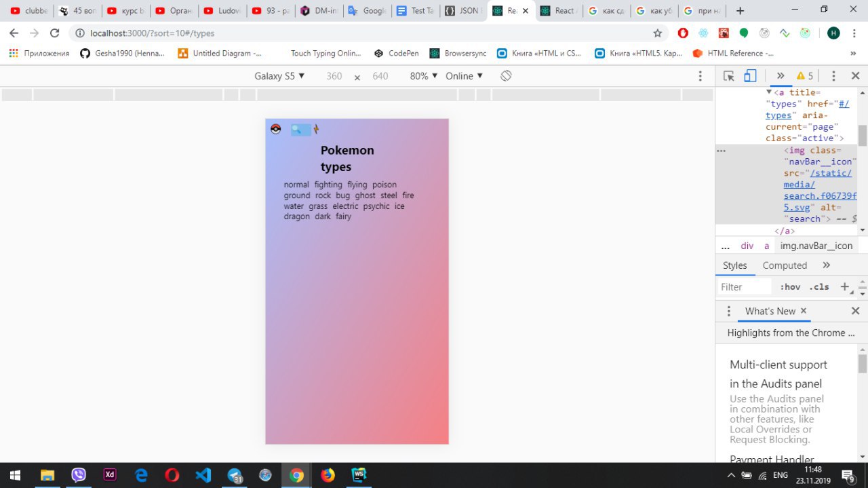The width and height of the screenshot is (868, 488).
Task: Click the Chrome profile avatar H
Action: 833,33
